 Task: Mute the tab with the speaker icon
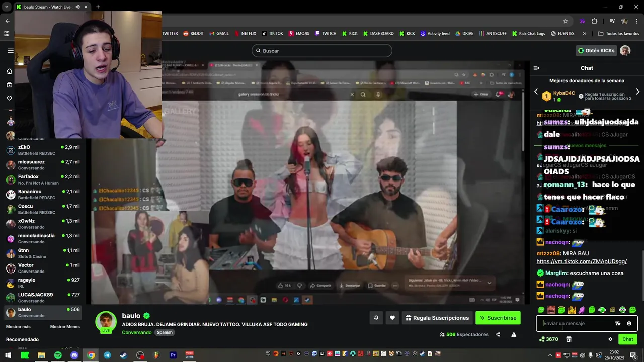click(77, 7)
